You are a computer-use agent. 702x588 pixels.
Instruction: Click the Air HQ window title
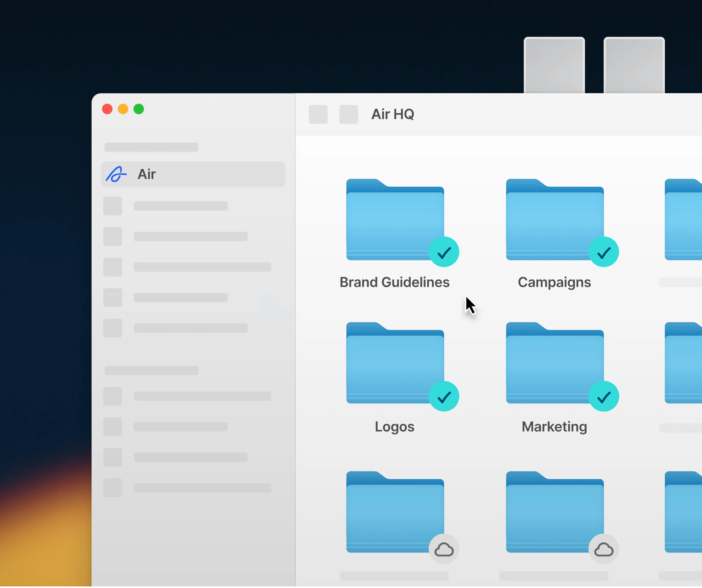[393, 115]
